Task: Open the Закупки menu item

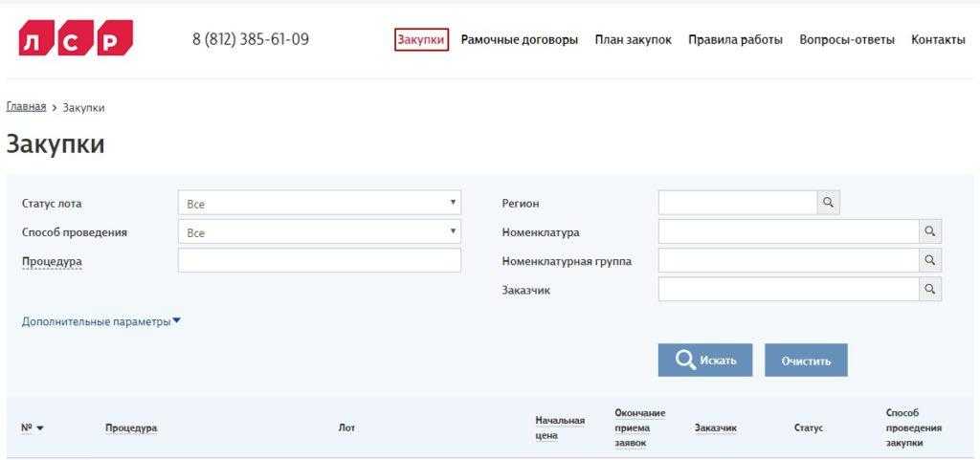Action: point(421,40)
